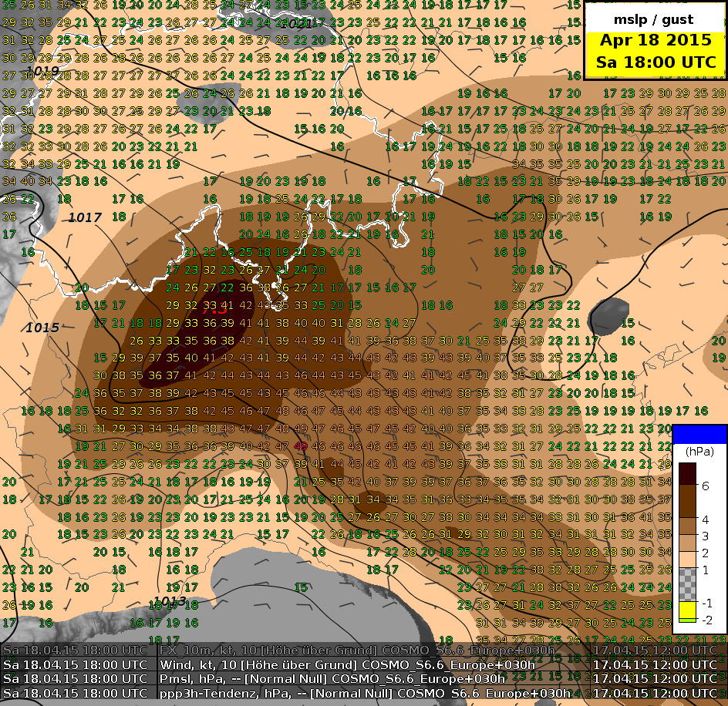728x706 pixels.
Task: Click the red 49 gust maximum value
Action: [x=301, y=446]
